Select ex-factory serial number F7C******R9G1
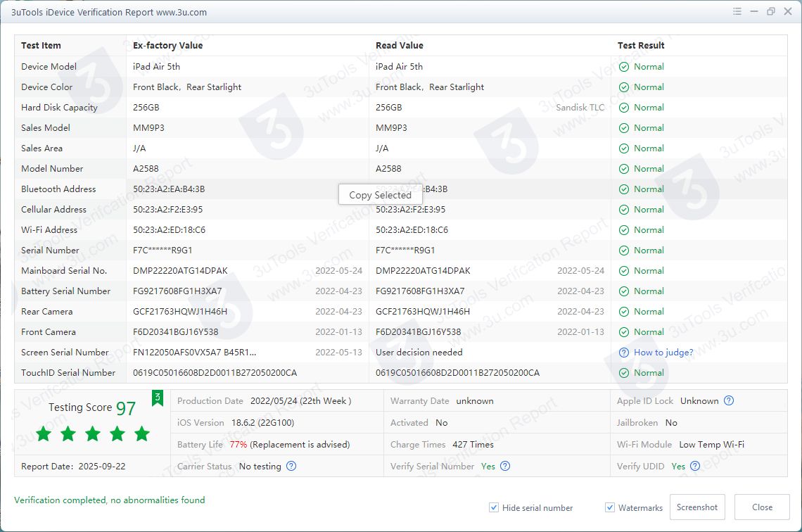This screenshot has width=802, height=532. click(163, 250)
